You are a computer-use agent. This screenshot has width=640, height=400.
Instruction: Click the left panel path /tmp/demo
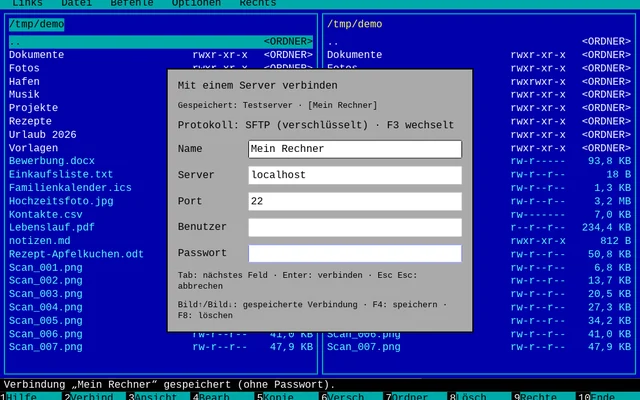pyautogui.click(x=36, y=24)
